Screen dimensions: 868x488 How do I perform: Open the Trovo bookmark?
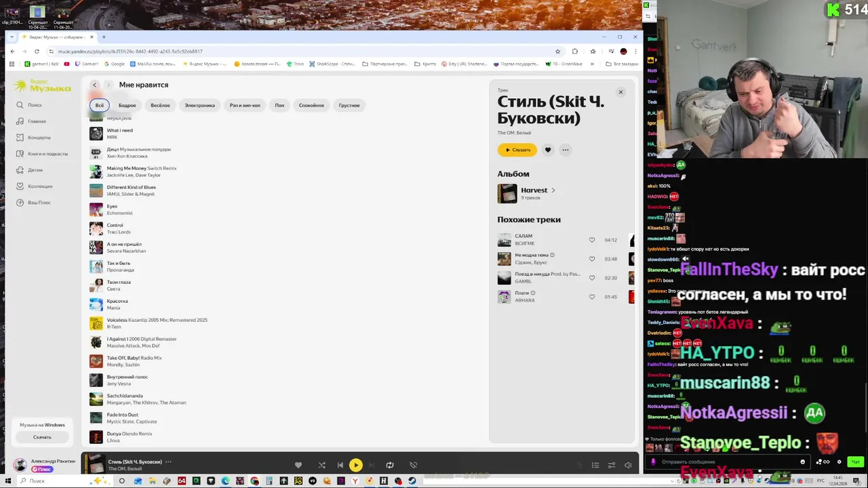pyautogui.click(x=296, y=64)
